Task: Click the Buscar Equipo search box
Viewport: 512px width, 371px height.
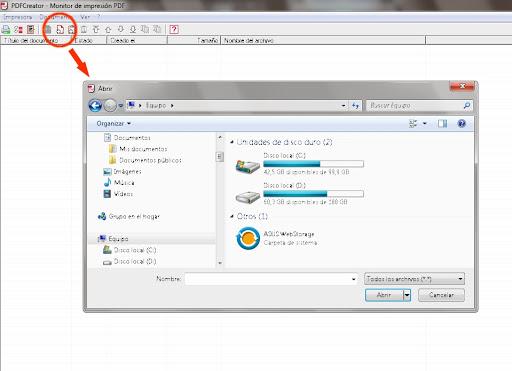Action: coord(414,106)
